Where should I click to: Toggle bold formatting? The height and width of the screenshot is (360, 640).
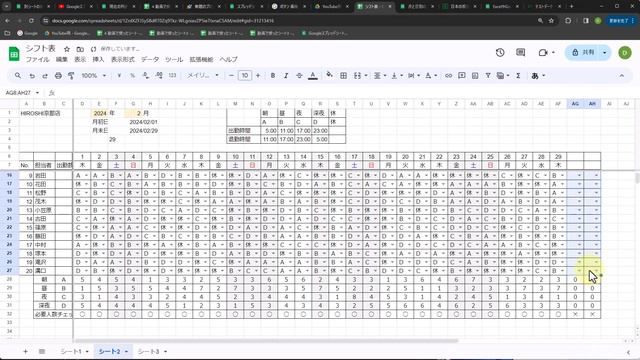click(x=273, y=76)
